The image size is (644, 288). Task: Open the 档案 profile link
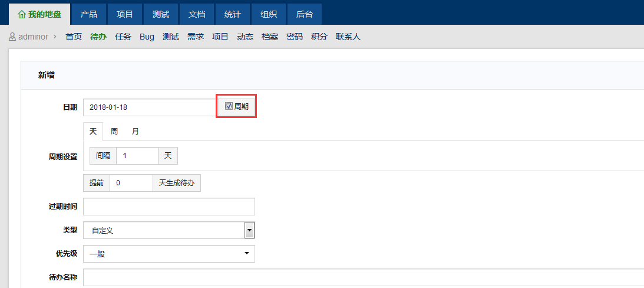(270, 37)
